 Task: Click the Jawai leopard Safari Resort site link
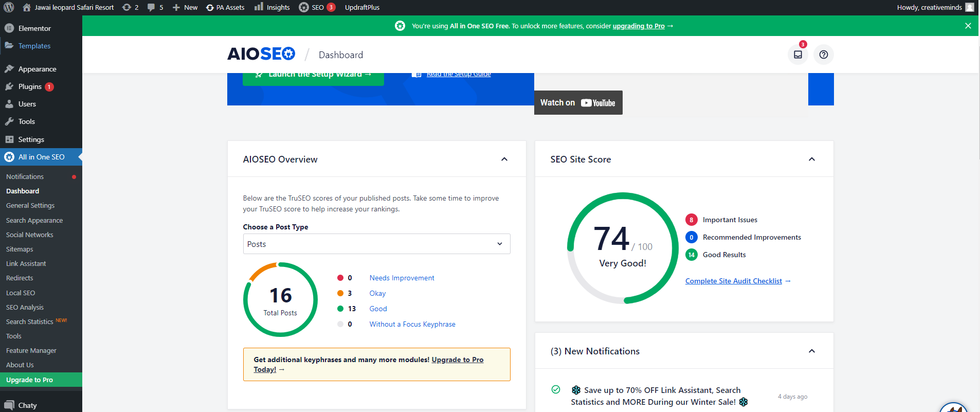coord(69,7)
